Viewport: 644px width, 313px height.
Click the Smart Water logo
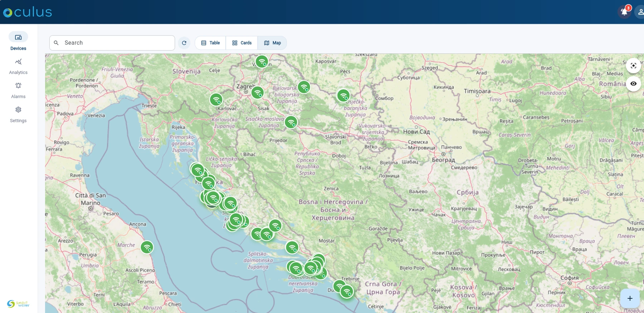[18, 304]
